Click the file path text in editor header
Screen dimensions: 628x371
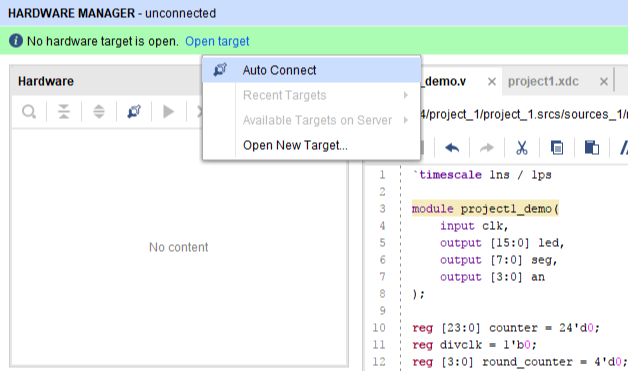click(523, 115)
